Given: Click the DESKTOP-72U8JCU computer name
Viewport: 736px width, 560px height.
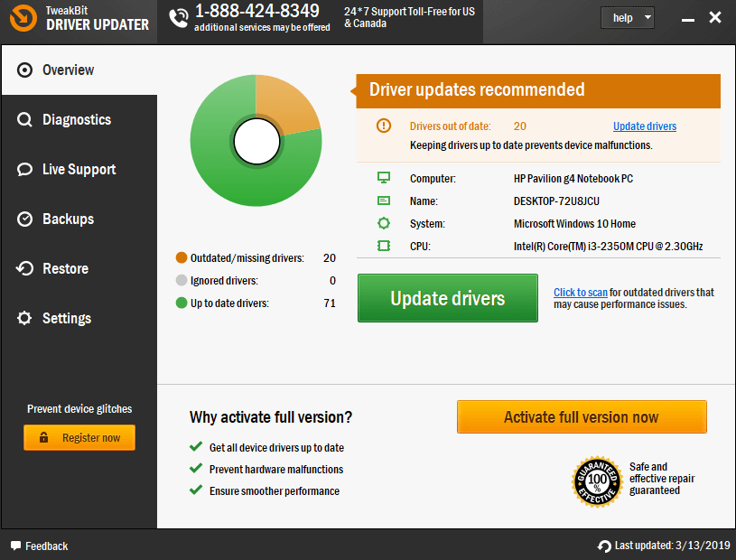Looking at the screenshot, I should point(556,201).
